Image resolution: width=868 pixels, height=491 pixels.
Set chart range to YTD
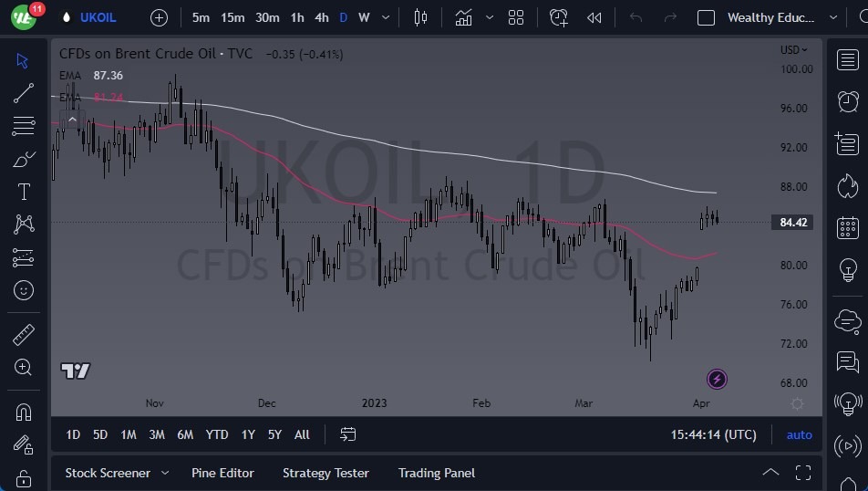tap(217, 434)
